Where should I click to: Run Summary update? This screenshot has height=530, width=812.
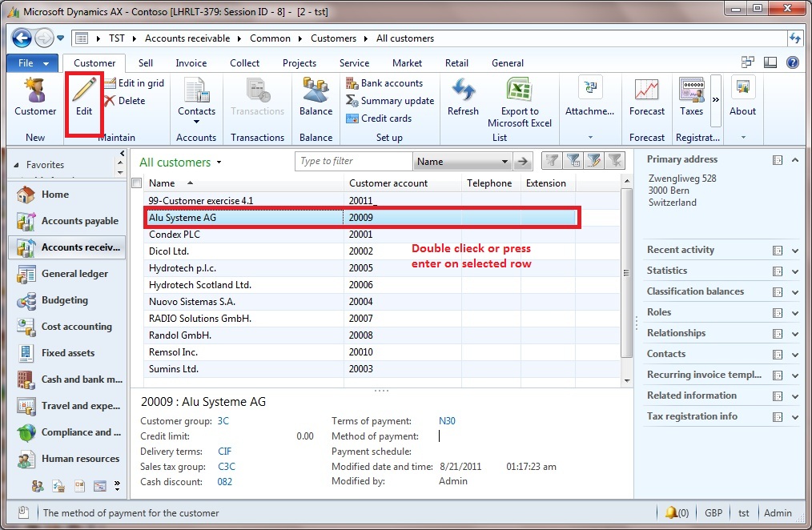tap(390, 100)
